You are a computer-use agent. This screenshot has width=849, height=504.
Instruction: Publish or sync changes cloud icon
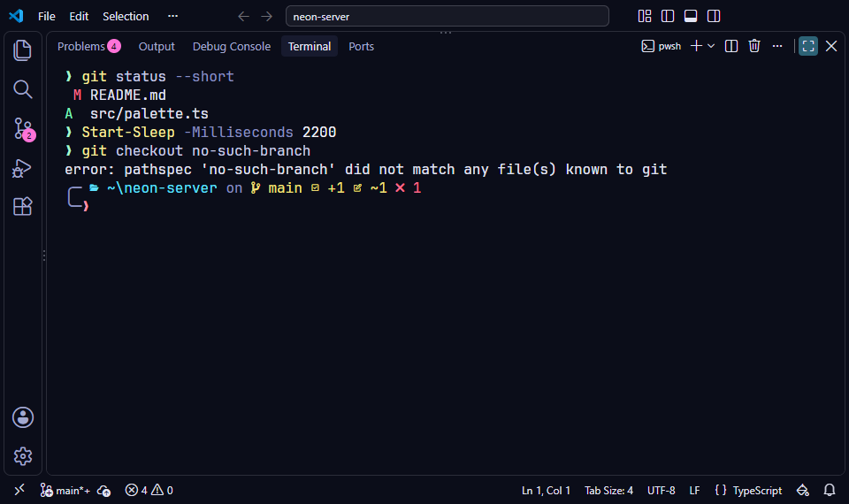coord(104,491)
